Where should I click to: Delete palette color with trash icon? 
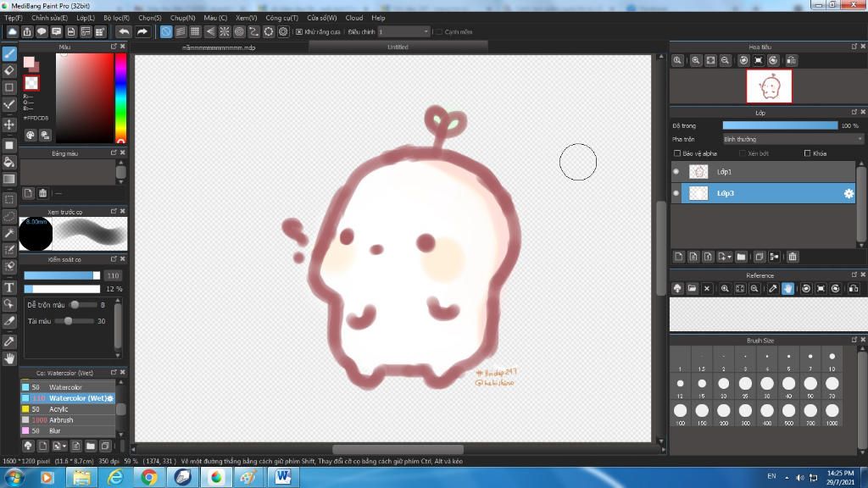tap(42, 193)
